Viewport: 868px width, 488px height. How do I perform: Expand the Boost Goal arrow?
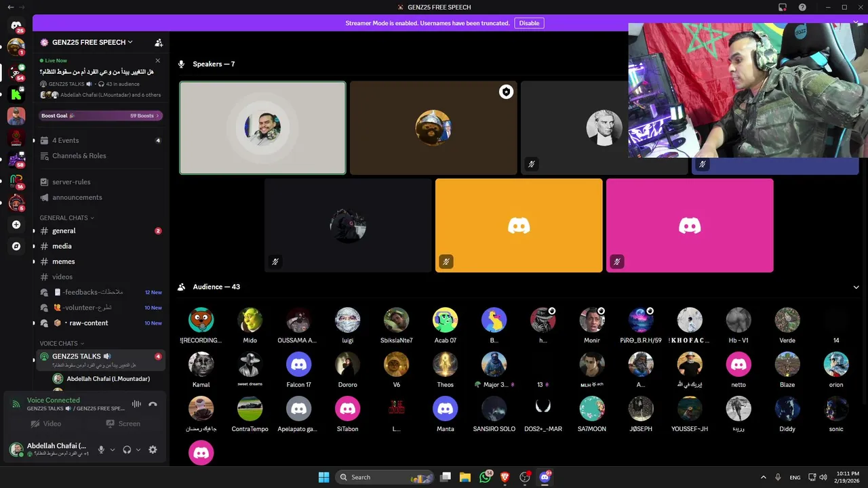158,116
